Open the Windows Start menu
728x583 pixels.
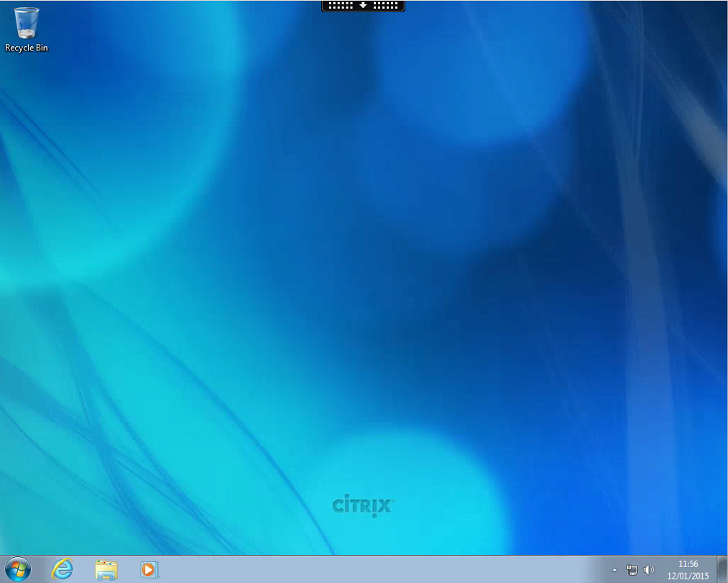point(18,569)
